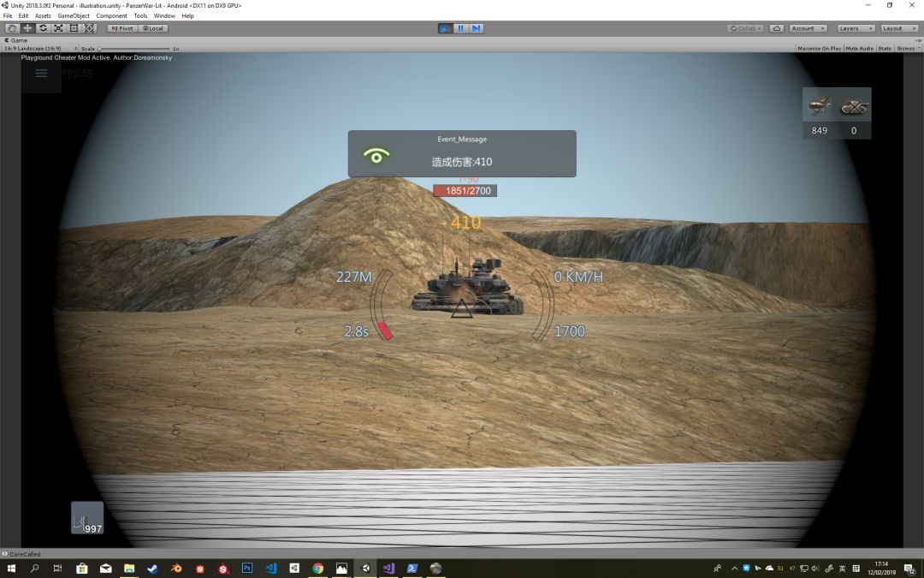This screenshot has height=578, width=924.
Task: Open the Game tab context menu
Action: 918,40
